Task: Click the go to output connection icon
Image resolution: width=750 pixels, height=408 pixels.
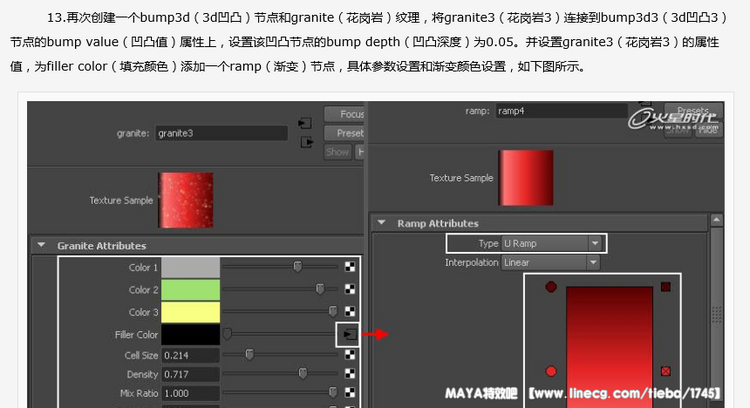Action: coord(306,142)
